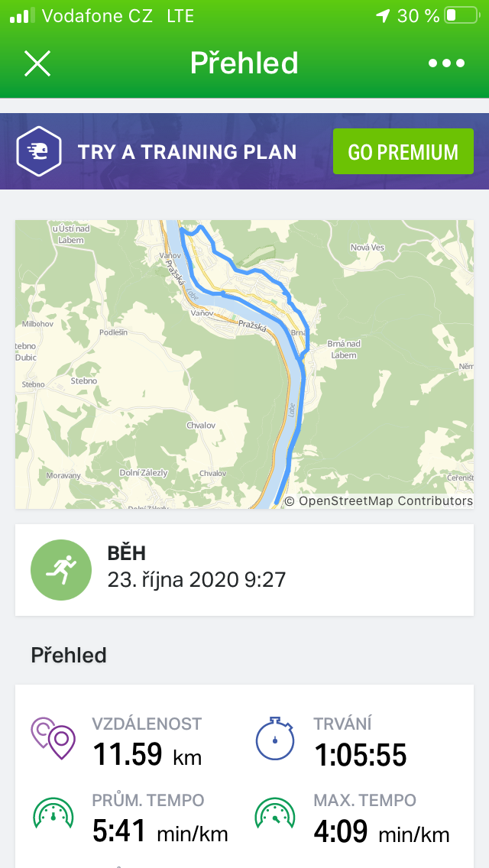489x868 pixels.
Task: Open the TRY A TRAINING PLAN banner
Action: tap(244, 151)
